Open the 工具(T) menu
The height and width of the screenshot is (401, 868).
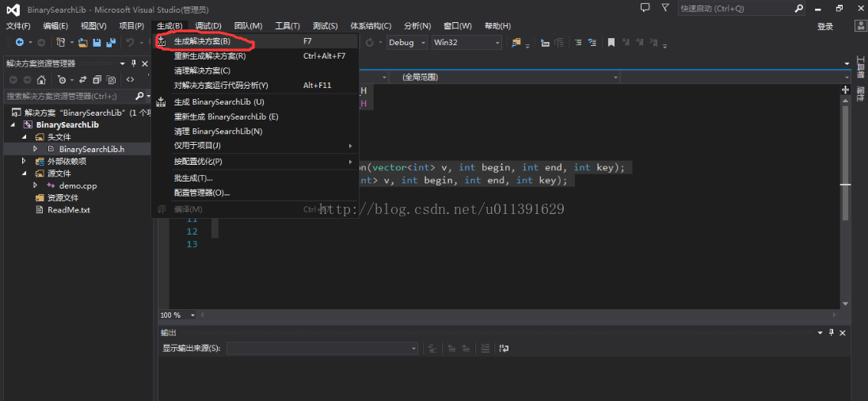pyautogui.click(x=287, y=26)
